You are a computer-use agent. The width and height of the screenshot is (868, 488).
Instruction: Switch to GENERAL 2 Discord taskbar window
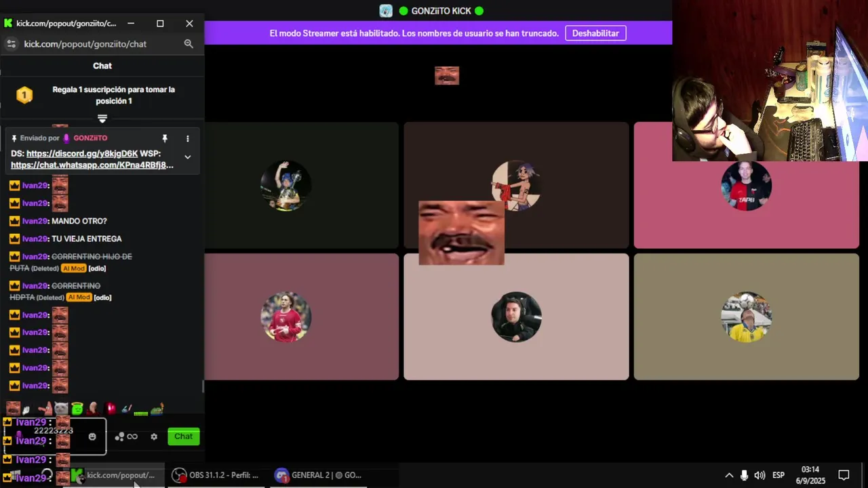(x=317, y=475)
